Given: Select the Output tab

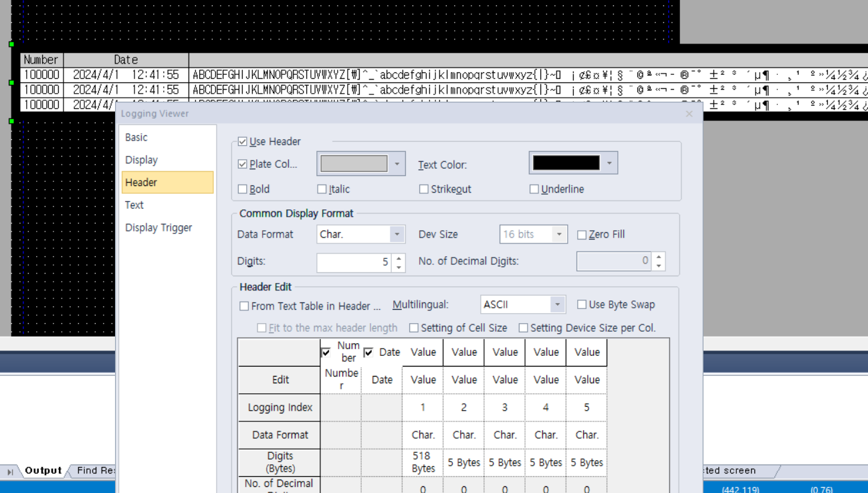Looking at the screenshot, I should [x=42, y=470].
